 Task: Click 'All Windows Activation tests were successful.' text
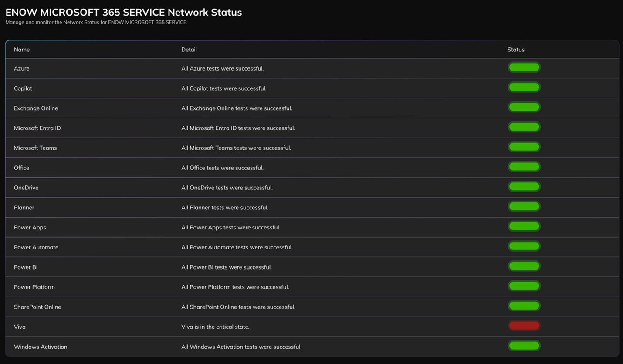pos(241,347)
